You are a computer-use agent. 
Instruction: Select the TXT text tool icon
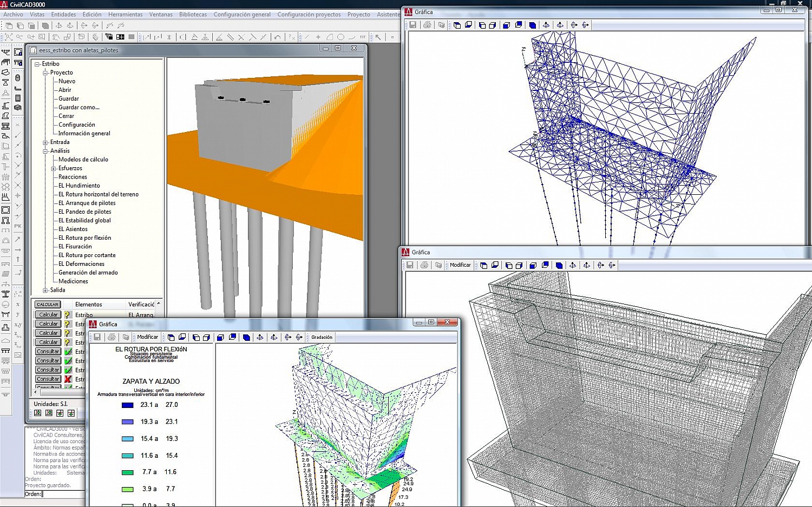[362, 37]
